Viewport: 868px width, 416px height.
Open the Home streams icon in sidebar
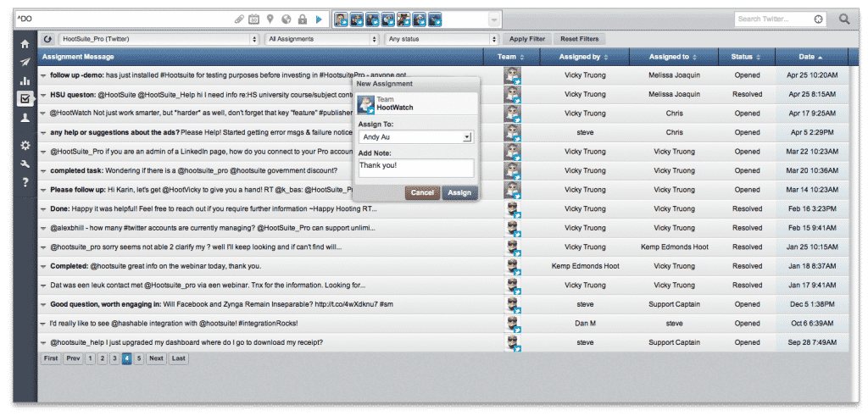(25, 44)
